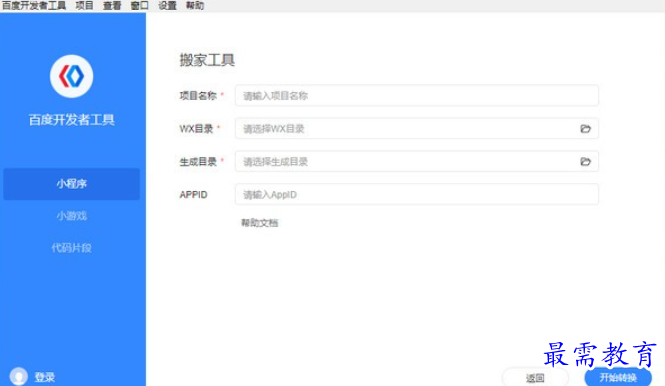Screen dimensions: 665x386
Task: Focus the APPID input field
Action: coord(416,194)
